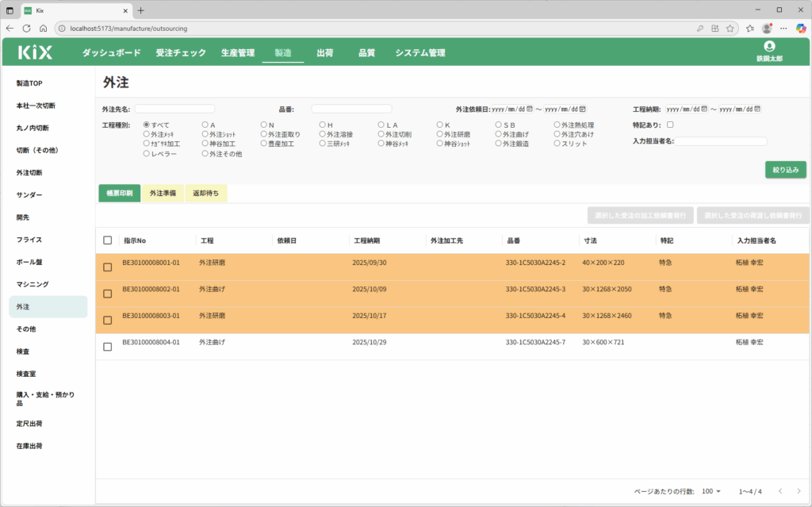Select the 外注研磨 process type radio button

[x=441, y=135]
